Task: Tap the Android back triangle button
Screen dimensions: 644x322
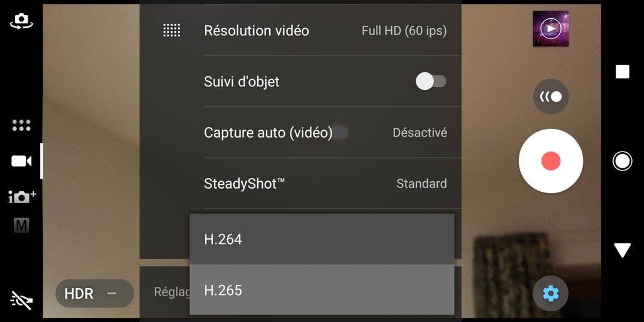Action: 622,250
